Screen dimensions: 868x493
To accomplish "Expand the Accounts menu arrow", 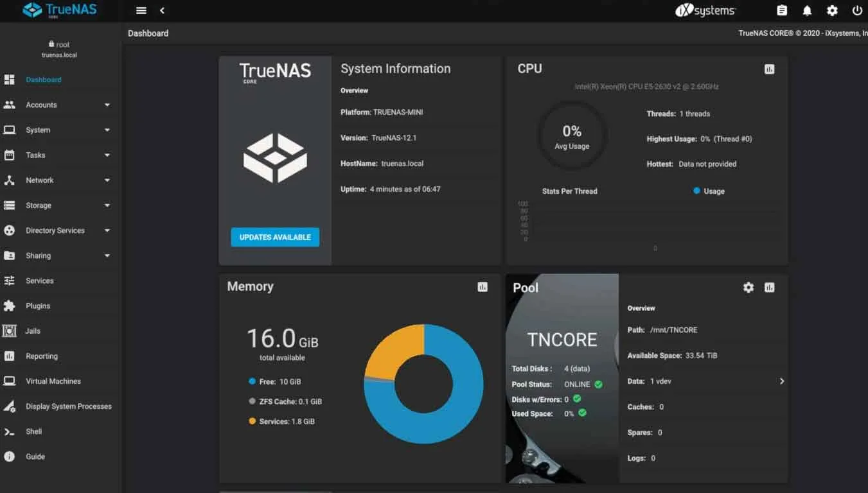I will 107,105.
